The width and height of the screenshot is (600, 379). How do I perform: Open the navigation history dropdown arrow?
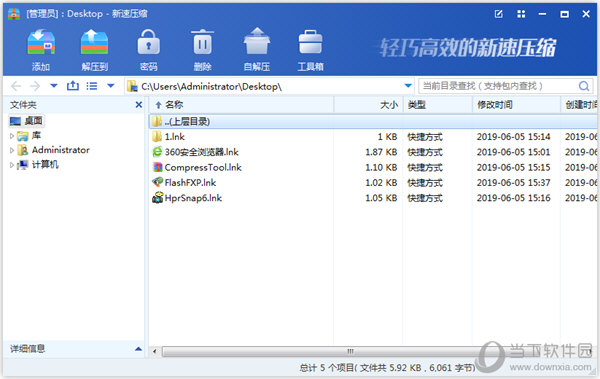tap(54, 86)
